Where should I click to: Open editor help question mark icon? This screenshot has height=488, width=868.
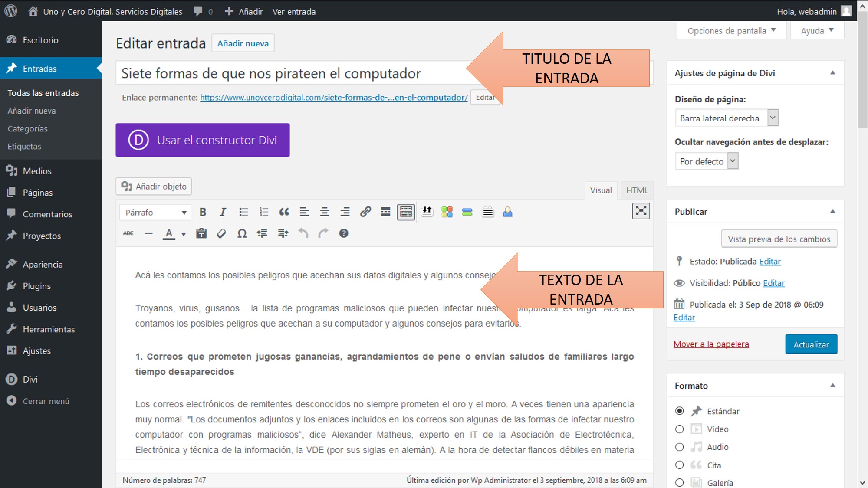coord(343,233)
